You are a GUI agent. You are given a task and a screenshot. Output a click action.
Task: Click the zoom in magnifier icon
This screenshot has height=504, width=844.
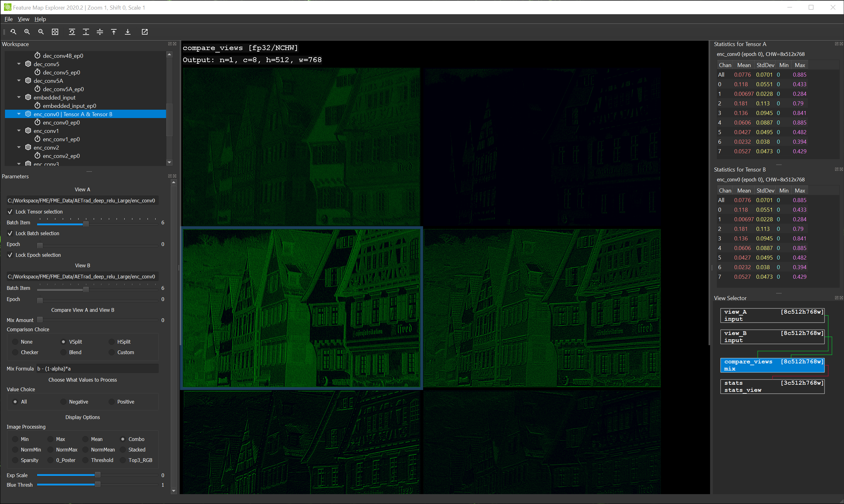point(27,32)
